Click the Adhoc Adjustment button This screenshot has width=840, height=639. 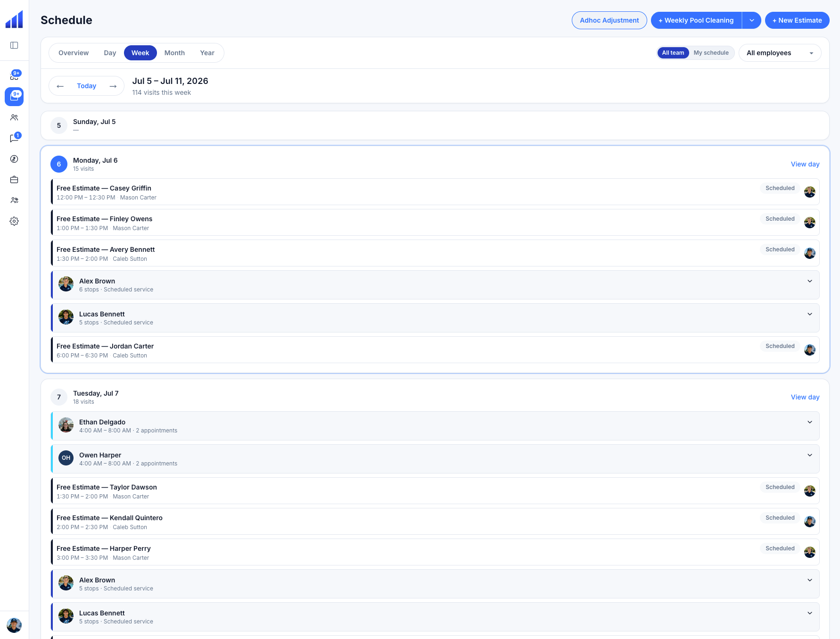click(x=609, y=20)
